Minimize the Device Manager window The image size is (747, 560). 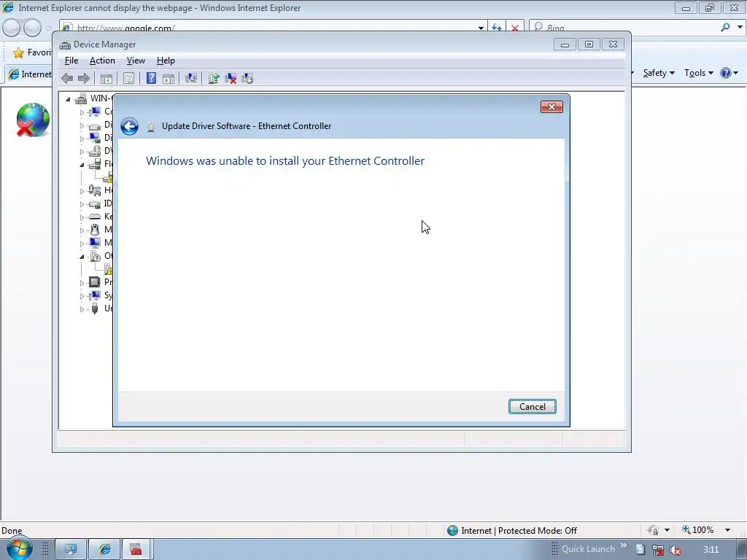coord(565,44)
